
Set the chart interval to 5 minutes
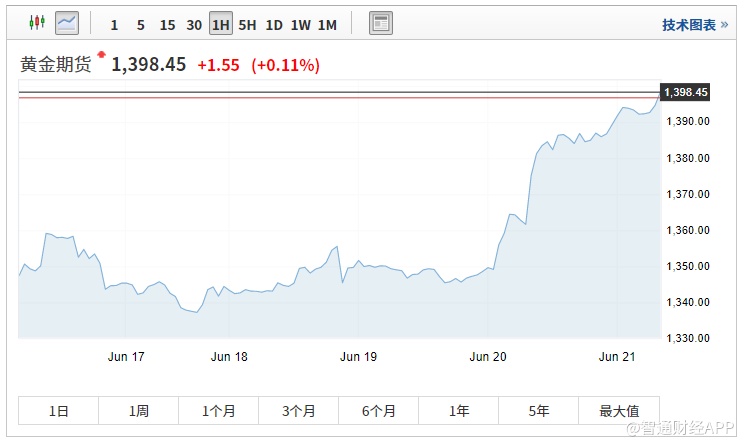(140, 24)
